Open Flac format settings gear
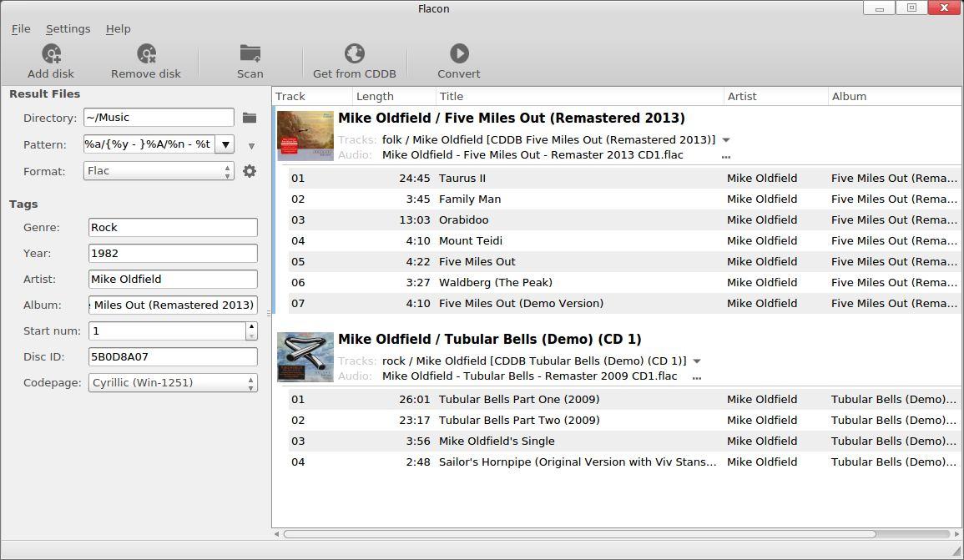 pyautogui.click(x=250, y=171)
